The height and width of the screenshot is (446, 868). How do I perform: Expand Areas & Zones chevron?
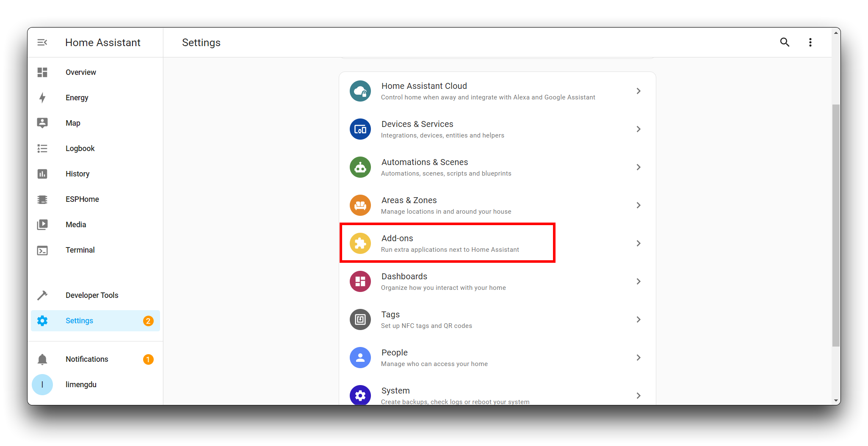click(639, 205)
